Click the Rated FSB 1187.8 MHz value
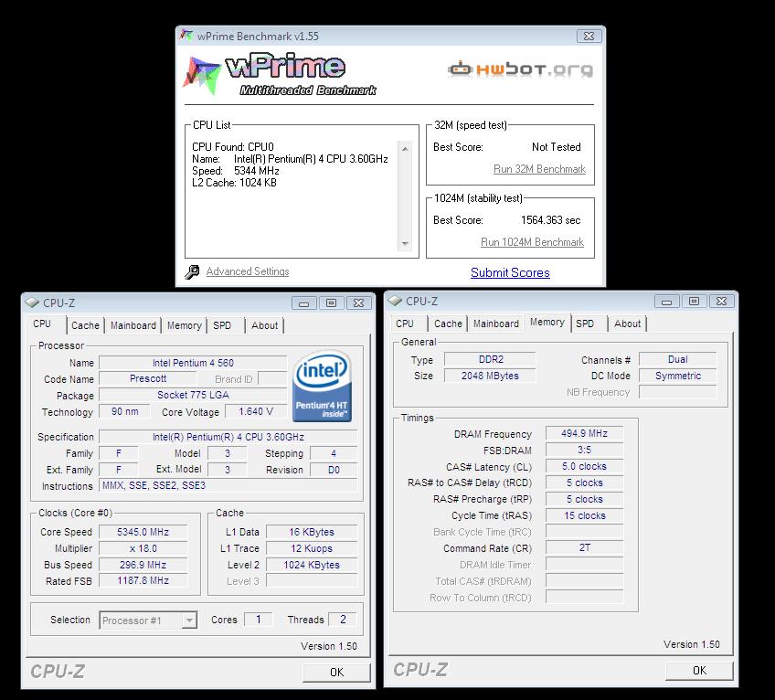 click(143, 580)
